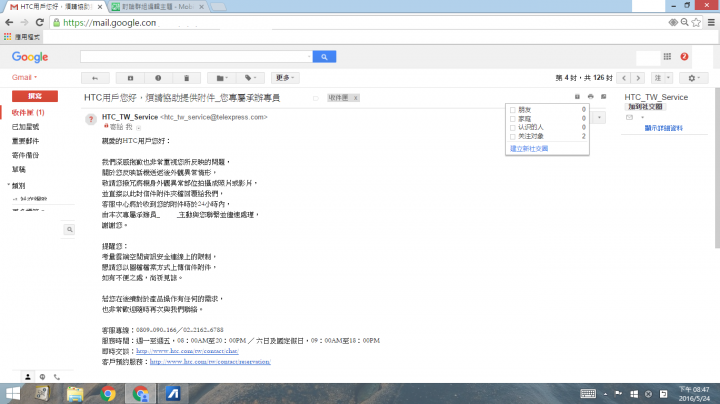Open the HTC reservation link
The width and height of the screenshot is (720, 404).
pos(210,362)
